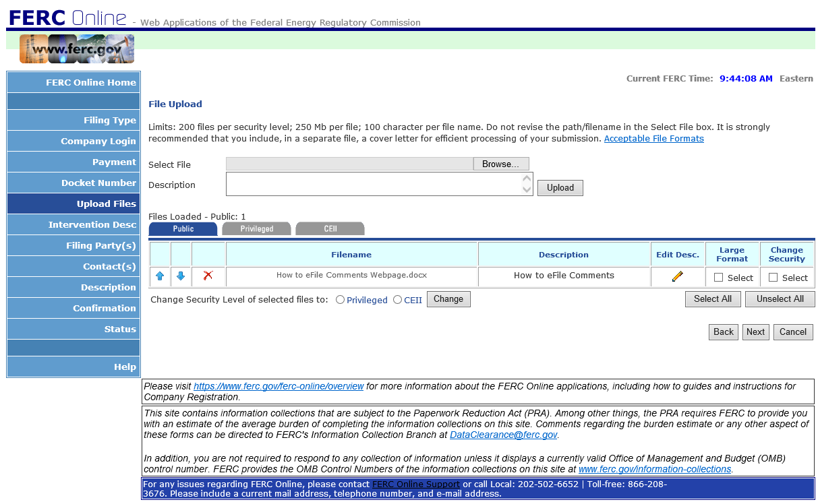Click DataClearance@ferc.gov email link
Viewport: 818px width, 504px height.
tap(504, 435)
